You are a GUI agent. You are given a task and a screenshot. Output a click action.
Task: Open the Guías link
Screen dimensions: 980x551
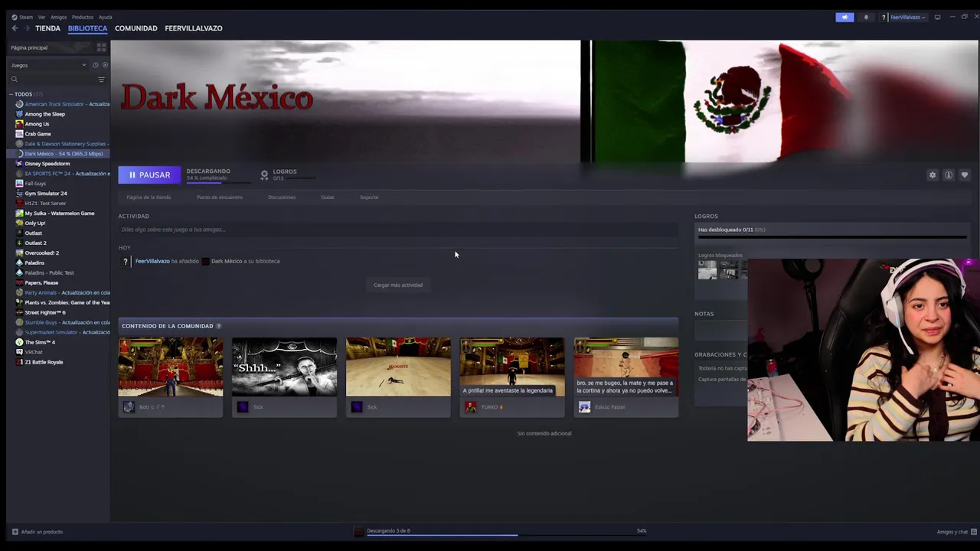(328, 197)
